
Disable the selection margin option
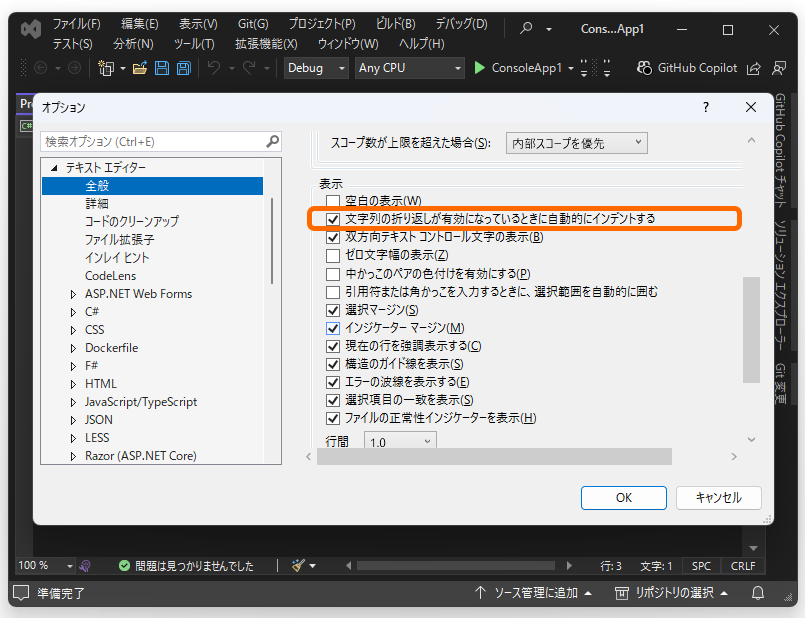(x=333, y=309)
